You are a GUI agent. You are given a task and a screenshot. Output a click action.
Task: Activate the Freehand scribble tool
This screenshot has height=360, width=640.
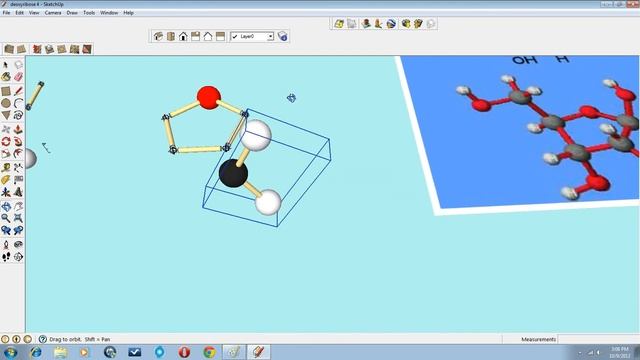[18, 116]
